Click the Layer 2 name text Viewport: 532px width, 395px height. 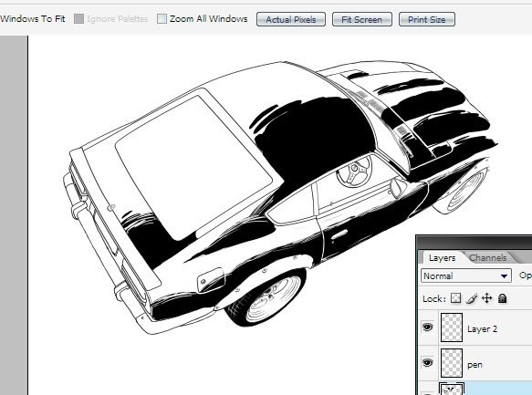482,329
